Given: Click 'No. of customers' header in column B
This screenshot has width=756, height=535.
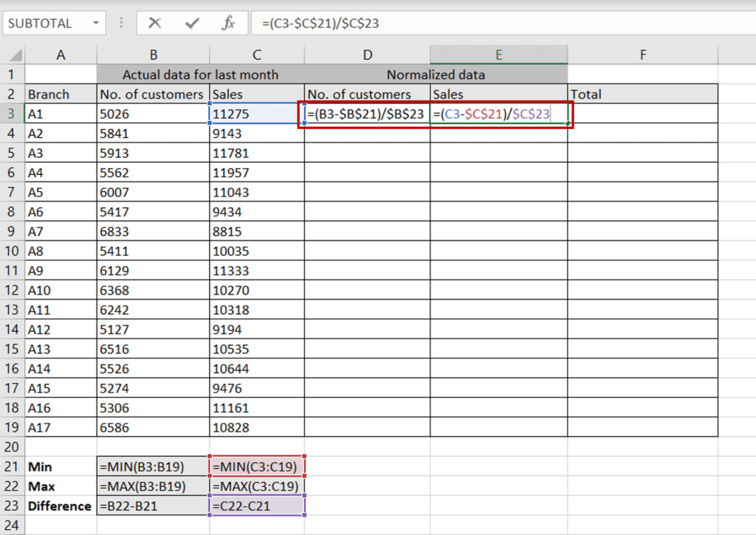Looking at the screenshot, I should click(154, 94).
